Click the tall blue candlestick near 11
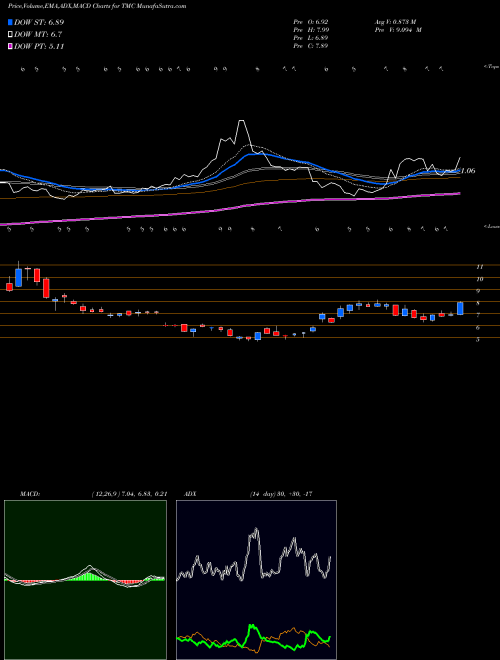Screen dimensions: 500x660 19,277
